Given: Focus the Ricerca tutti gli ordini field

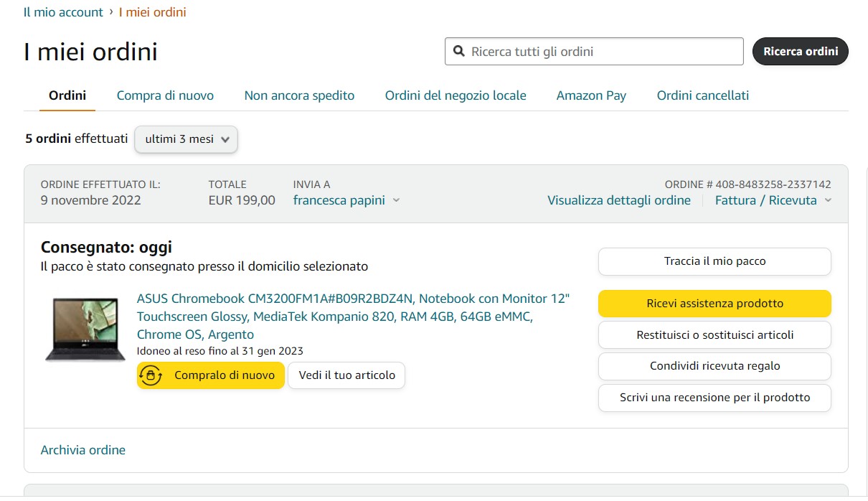Looking at the screenshot, I should point(594,52).
